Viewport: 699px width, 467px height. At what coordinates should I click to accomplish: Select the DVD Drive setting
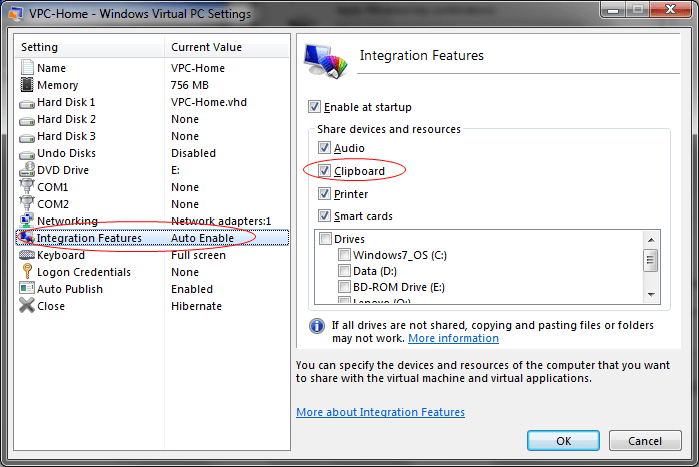pos(152,170)
